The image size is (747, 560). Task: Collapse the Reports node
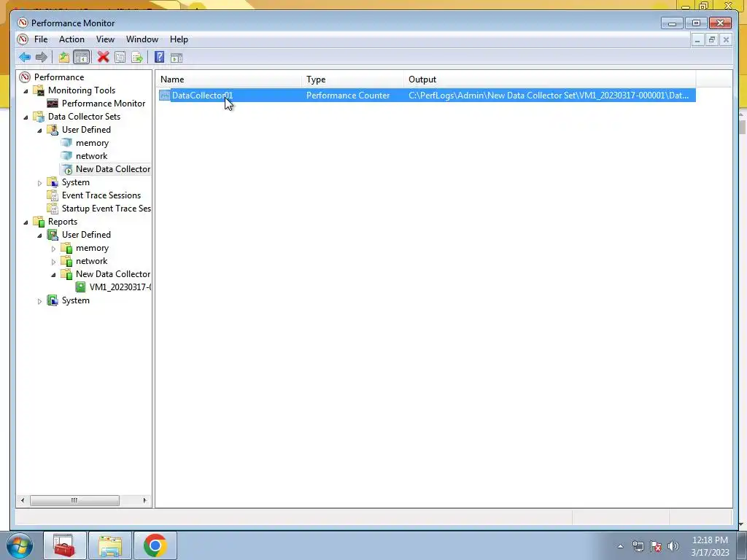tap(26, 222)
